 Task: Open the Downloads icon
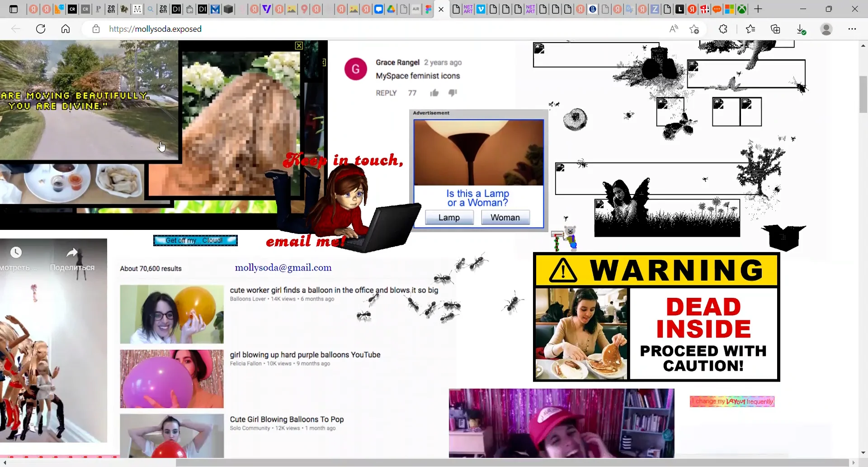(801, 29)
